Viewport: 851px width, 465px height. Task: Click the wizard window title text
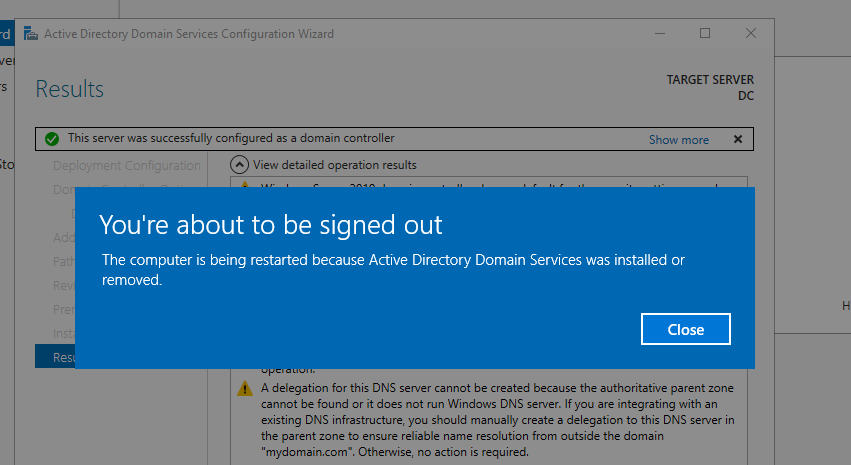[189, 34]
